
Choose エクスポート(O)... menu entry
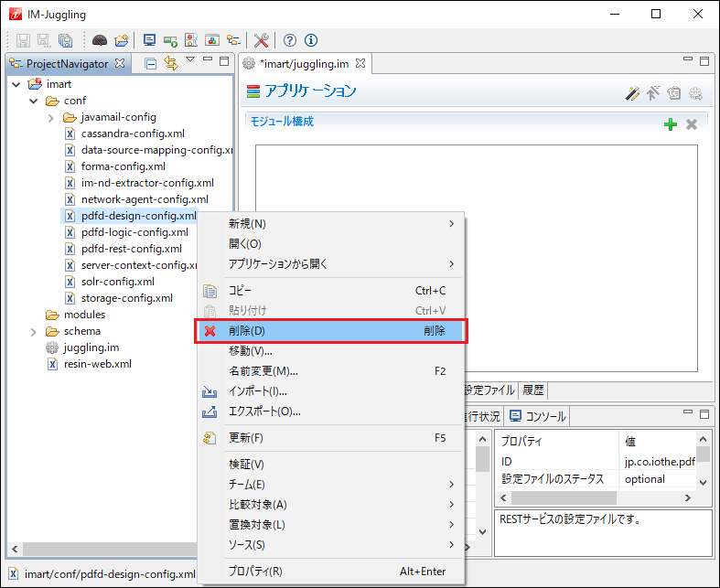tap(330, 412)
